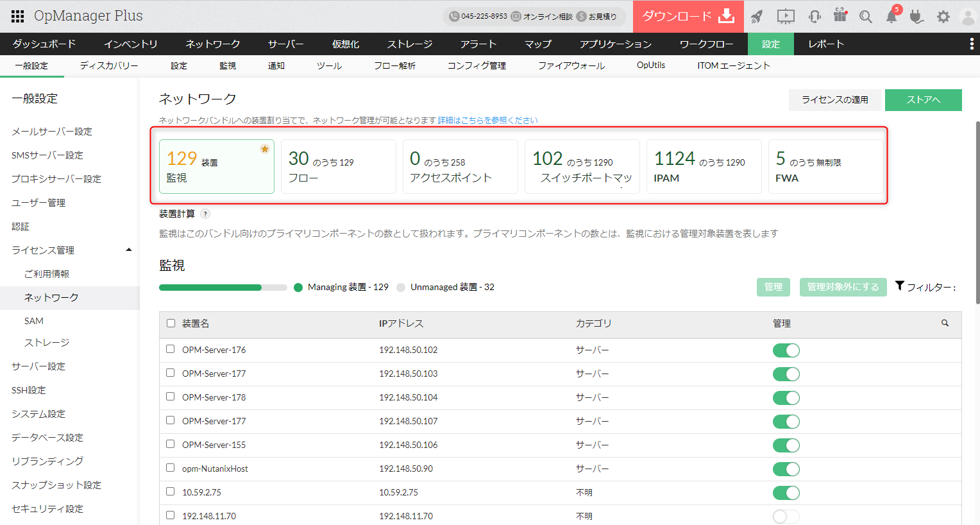Screen dimensions: 980x525
Task: Open the フィルター dropdown
Action: click(926, 287)
